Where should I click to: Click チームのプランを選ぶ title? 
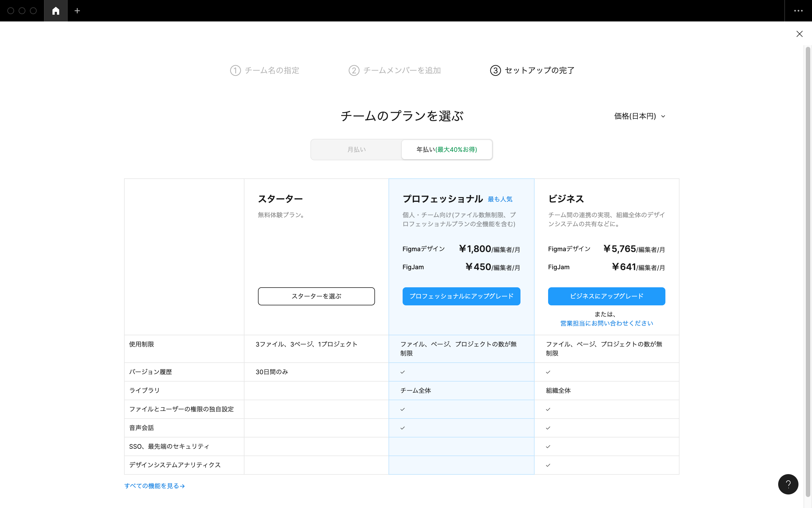[402, 116]
